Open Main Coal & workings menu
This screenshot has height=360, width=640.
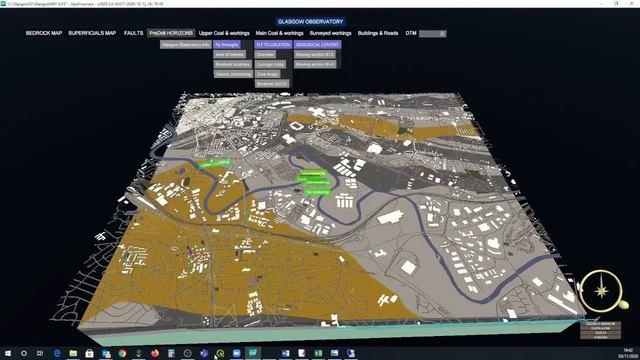(x=279, y=33)
